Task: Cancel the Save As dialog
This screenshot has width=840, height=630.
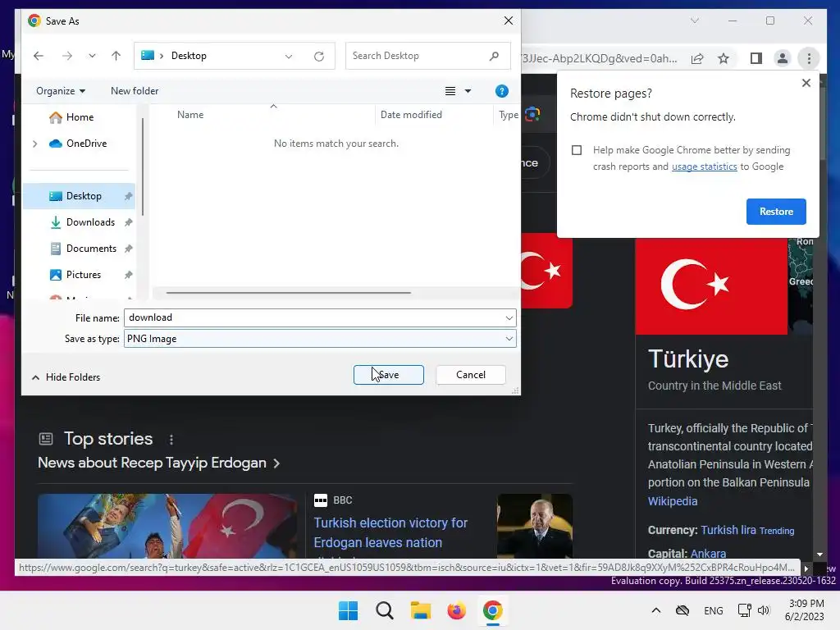Action: [470, 375]
